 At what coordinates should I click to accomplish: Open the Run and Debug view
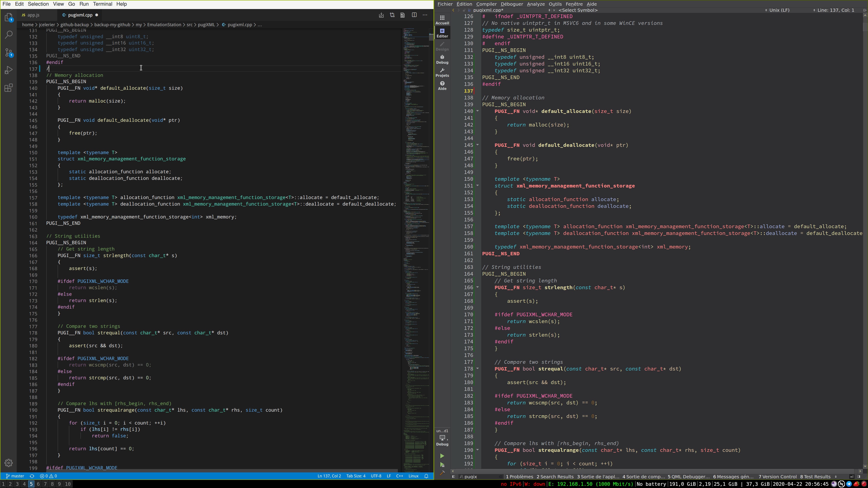pos(9,70)
